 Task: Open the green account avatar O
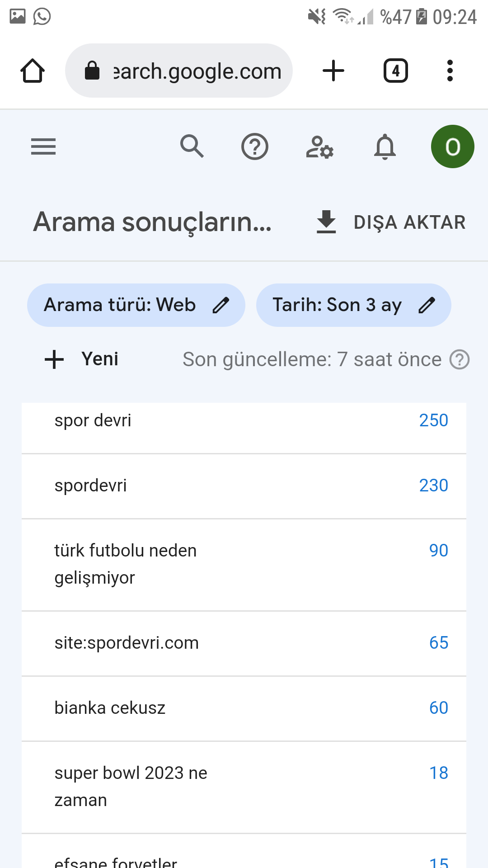[x=453, y=146]
